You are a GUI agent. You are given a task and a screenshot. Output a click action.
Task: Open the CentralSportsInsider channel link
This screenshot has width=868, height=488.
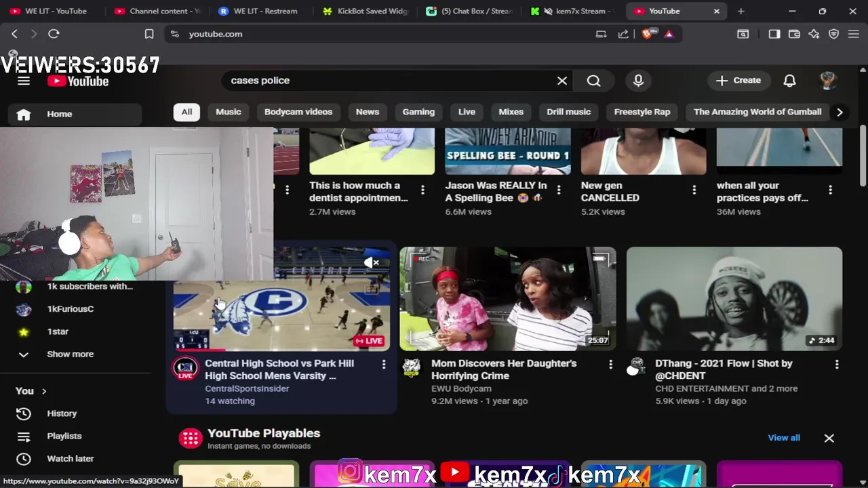click(x=247, y=388)
